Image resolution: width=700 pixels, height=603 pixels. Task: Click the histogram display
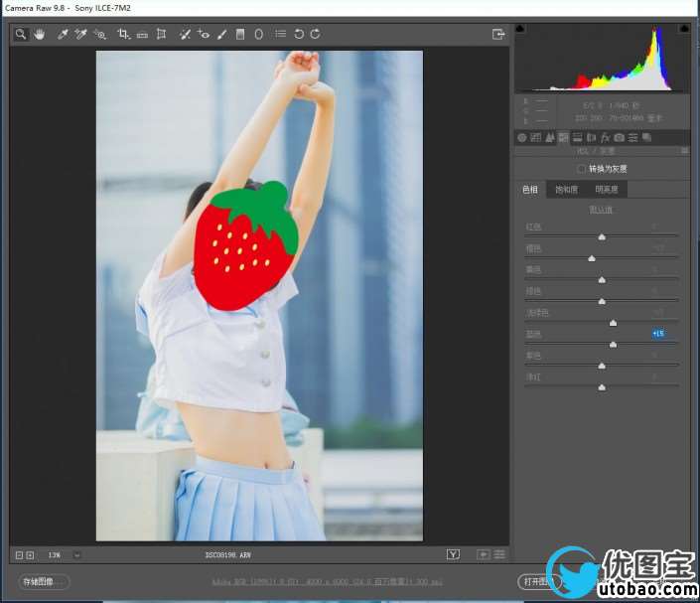[602, 58]
